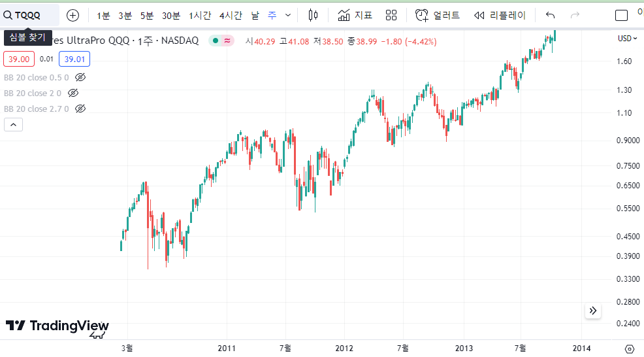Toggle visibility of BB 20 close 2.7 0
Screen dimensions: 644x357
click(80, 109)
